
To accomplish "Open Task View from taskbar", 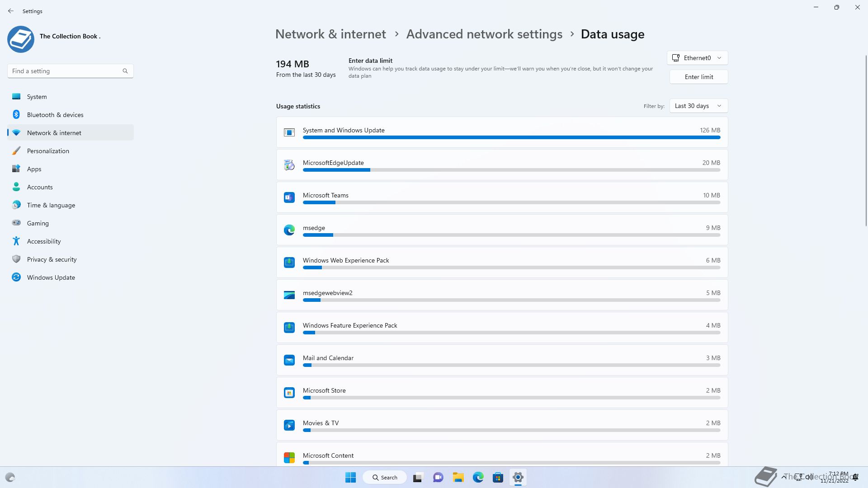I will [418, 477].
